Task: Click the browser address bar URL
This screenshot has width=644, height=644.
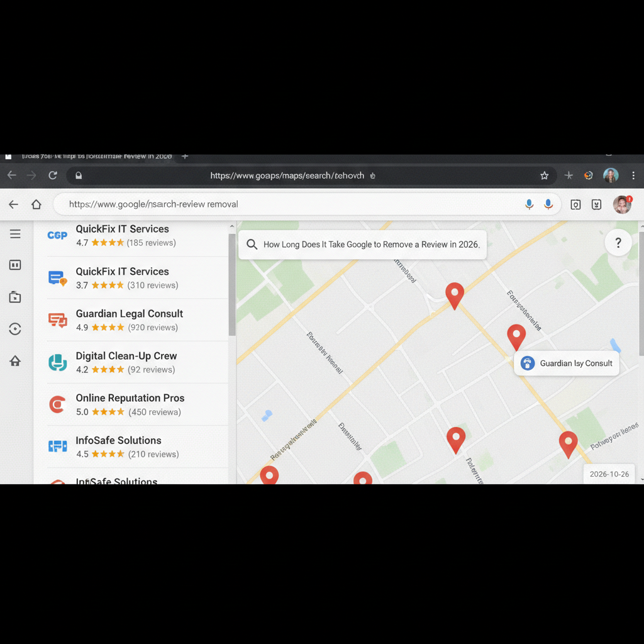Action: pyautogui.click(x=287, y=176)
